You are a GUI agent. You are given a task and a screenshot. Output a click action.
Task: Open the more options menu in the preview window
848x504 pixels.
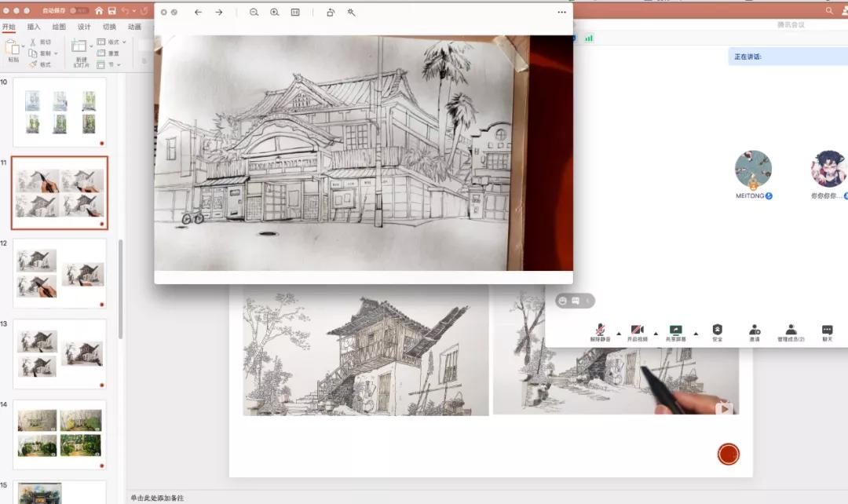tap(561, 12)
